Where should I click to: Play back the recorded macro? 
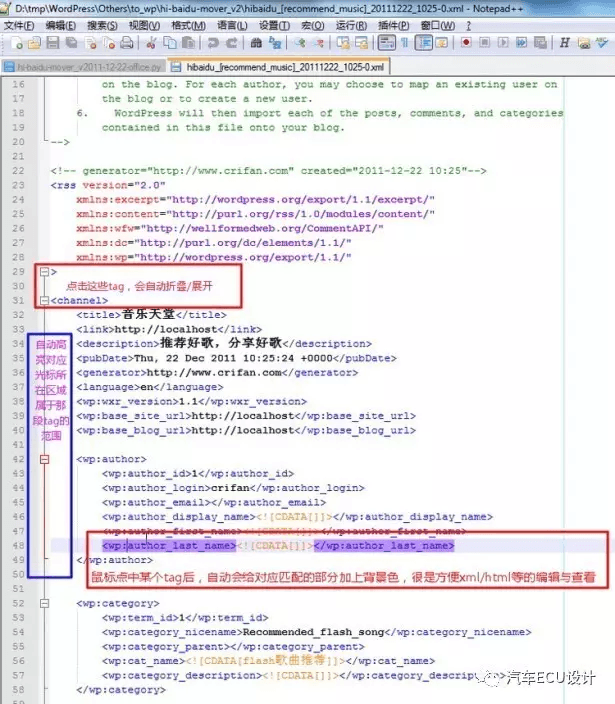coord(503,43)
